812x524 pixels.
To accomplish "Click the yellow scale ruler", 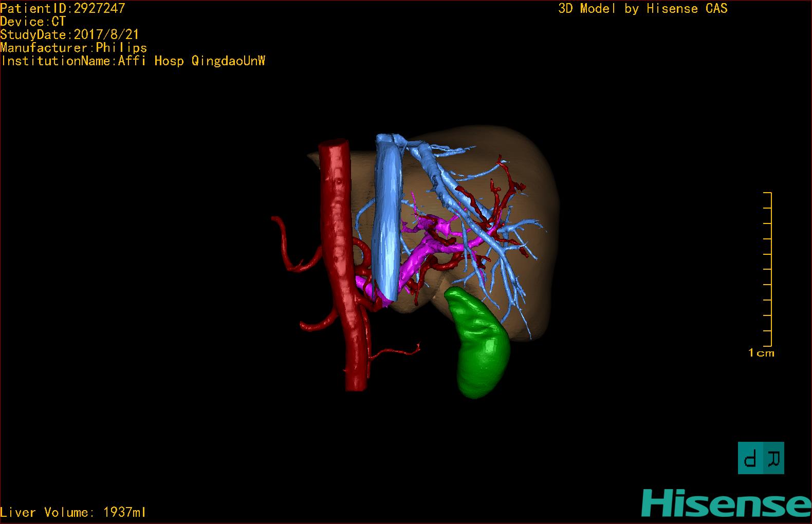I will click(x=768, y=269).
